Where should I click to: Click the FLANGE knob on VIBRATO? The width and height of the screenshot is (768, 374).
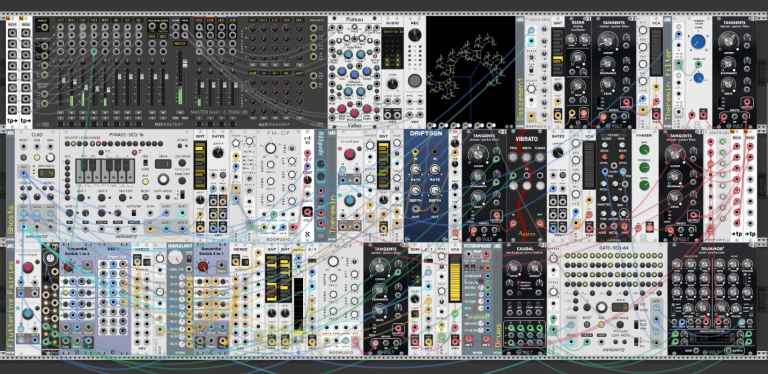tap(540, 157)
